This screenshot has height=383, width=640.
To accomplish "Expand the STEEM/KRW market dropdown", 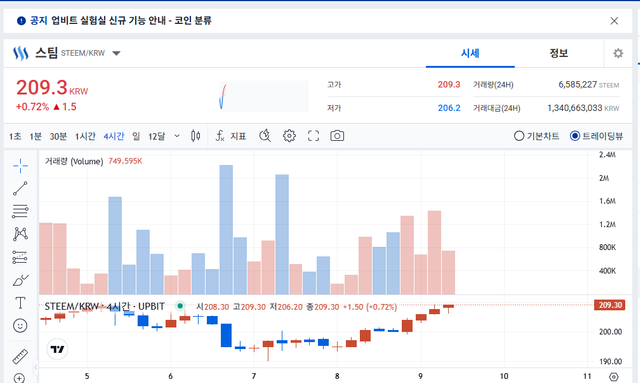I will click(x=116, y=53).
